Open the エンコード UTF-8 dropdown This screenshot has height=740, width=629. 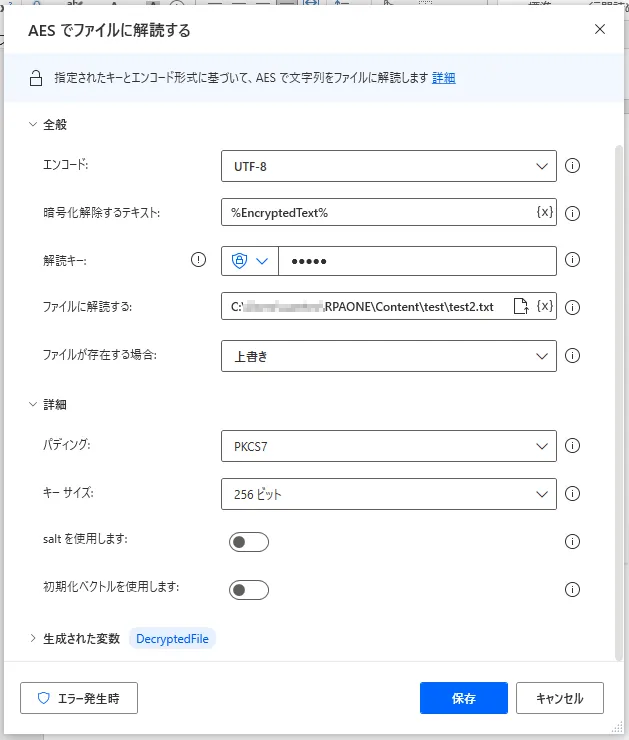389,166
